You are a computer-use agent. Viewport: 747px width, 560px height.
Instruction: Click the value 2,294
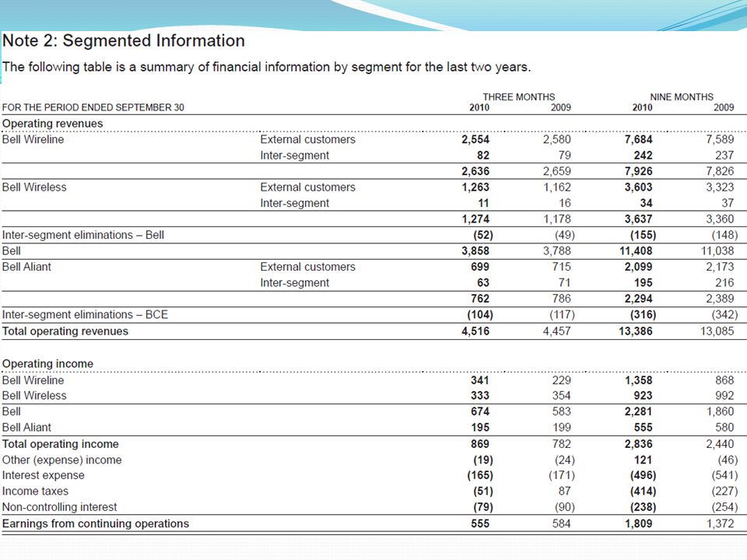point(638,299)
